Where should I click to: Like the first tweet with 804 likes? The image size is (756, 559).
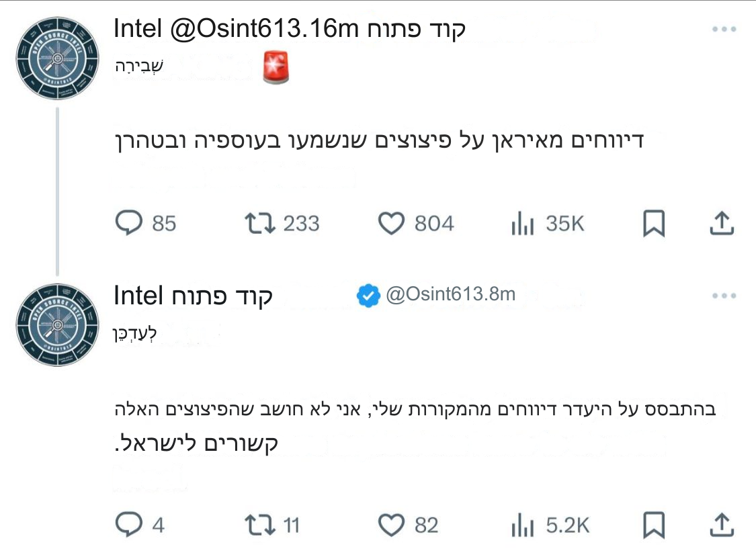pyautogui.click(x=391, y=223)
